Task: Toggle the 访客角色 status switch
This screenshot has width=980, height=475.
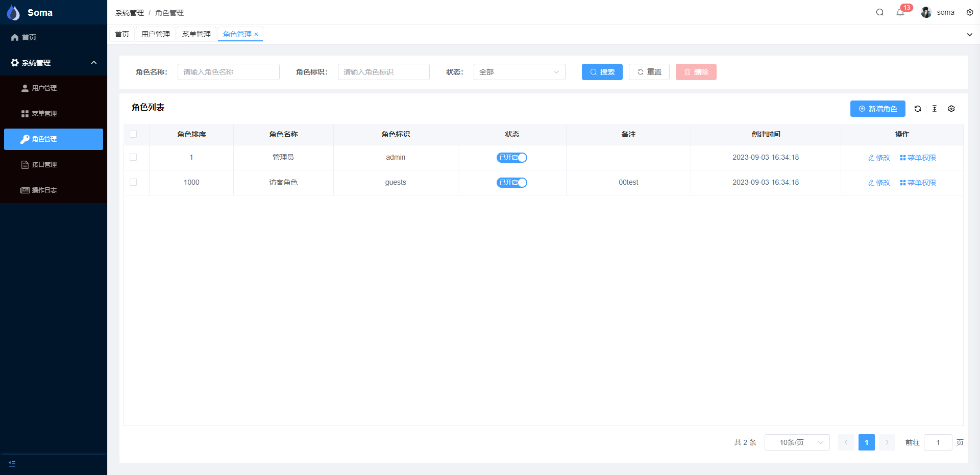Action: [x=511, y=183]
